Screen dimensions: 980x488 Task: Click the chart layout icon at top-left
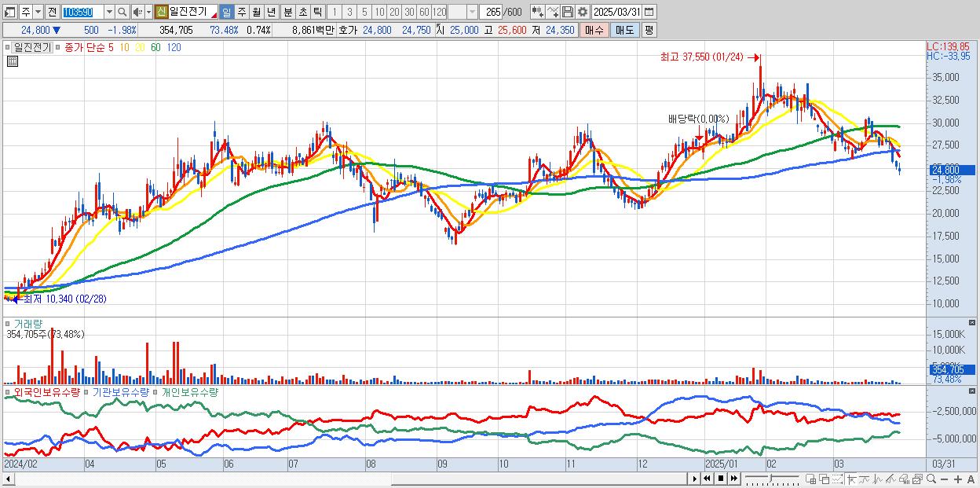click(9, 12)
